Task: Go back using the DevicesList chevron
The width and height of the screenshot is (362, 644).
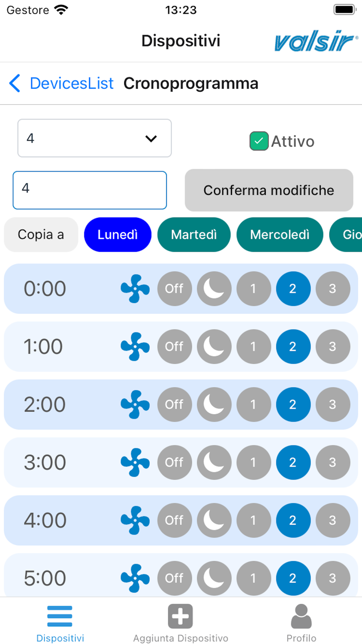Action: tap(14, 83)
